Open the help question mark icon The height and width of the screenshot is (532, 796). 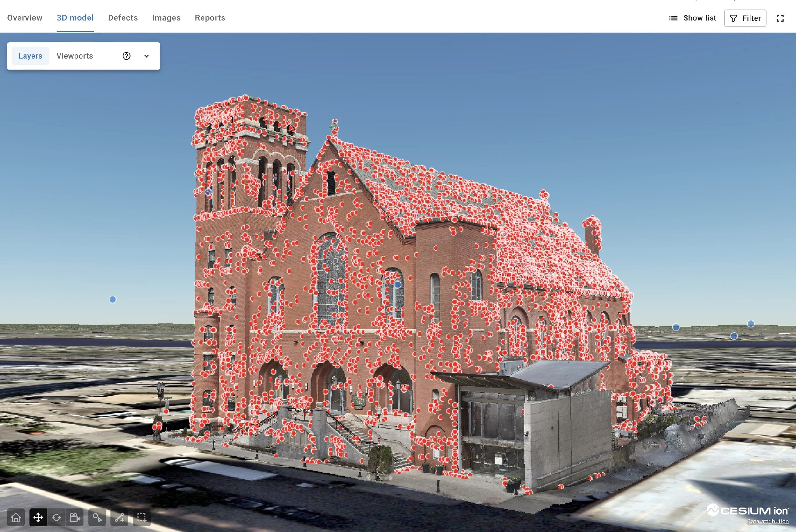(126, 56)
